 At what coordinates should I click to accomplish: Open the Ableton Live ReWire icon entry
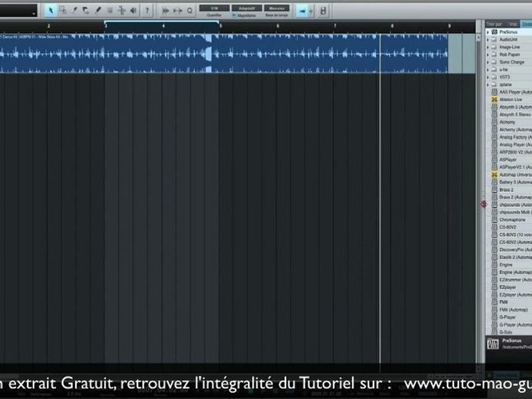494,99
